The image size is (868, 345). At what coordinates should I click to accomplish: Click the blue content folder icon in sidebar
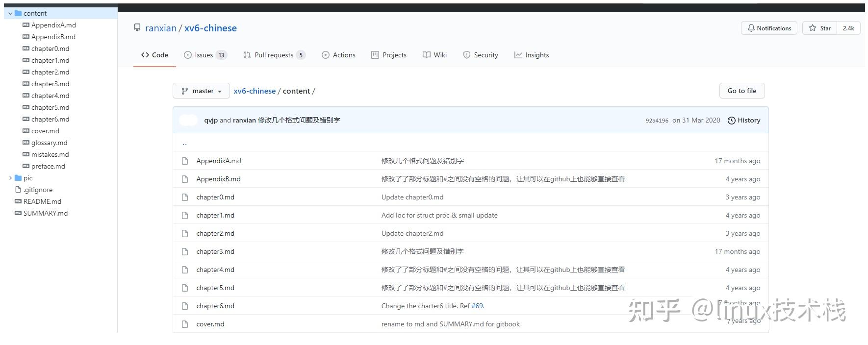pos(18,13)
